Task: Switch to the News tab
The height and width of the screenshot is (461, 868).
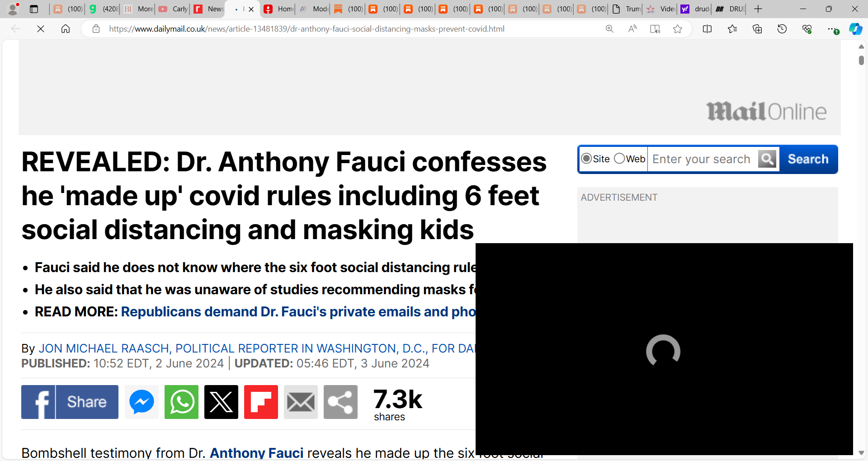Action: click(208, 9)
